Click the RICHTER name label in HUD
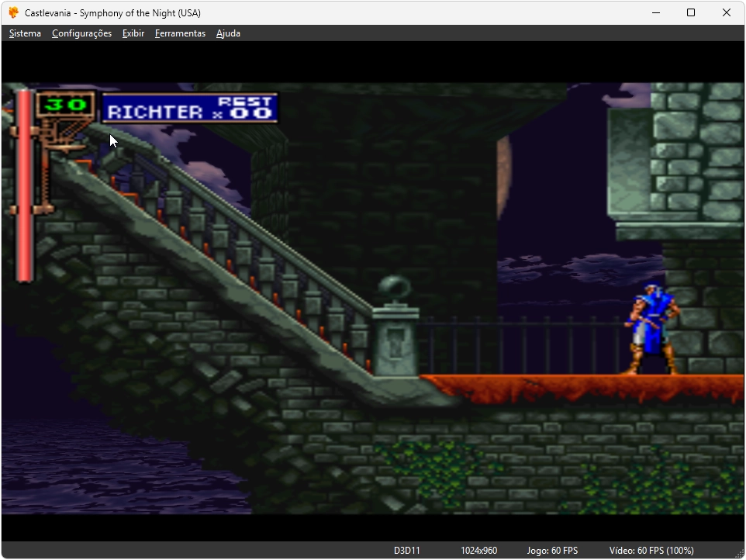The width and height of the screenshot is (746, 560). point(155,112)
